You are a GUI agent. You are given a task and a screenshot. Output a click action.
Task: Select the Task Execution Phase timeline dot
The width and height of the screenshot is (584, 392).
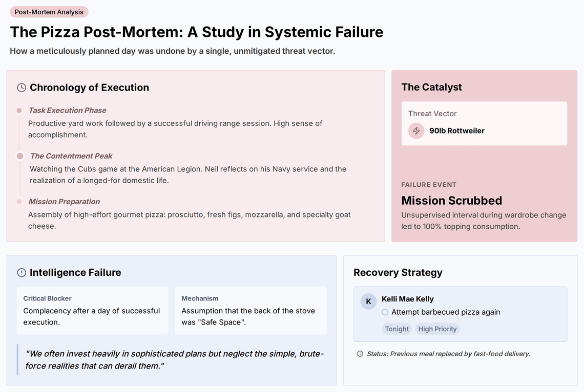(19, 111)
